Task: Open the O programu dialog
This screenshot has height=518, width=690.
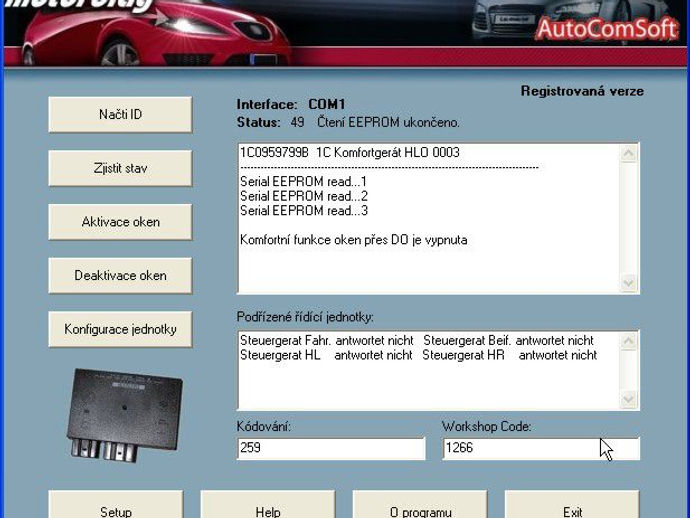Action: (420, 505)
